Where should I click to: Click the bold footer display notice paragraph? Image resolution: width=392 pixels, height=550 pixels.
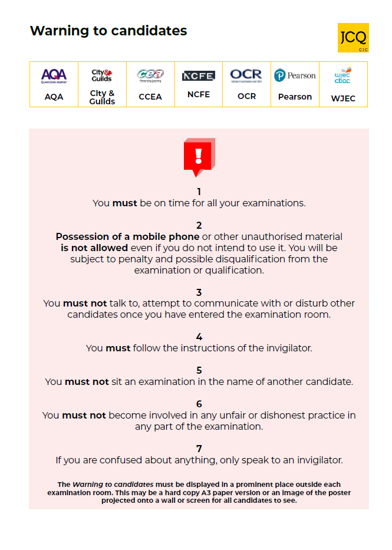tap(199, 492)
